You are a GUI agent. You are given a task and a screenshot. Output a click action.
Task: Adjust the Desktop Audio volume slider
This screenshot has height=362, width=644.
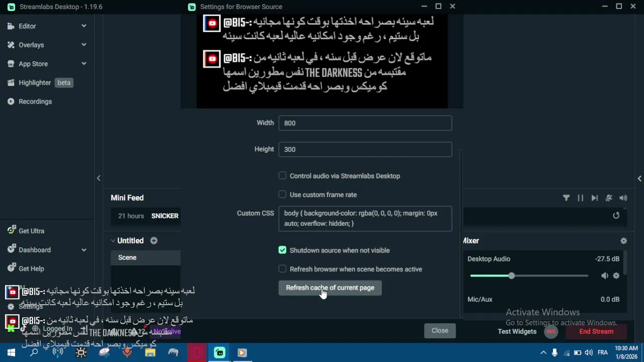pos(529,276)
